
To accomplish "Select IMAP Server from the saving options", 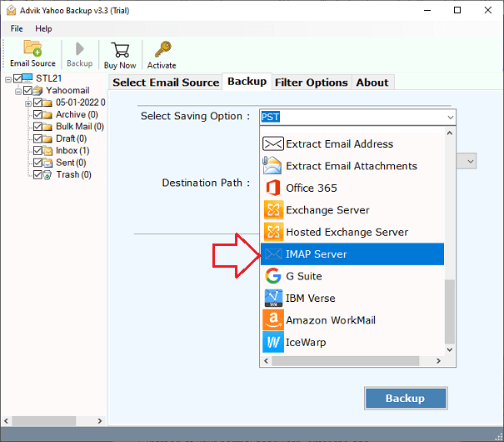I will [x=352, y=254].
